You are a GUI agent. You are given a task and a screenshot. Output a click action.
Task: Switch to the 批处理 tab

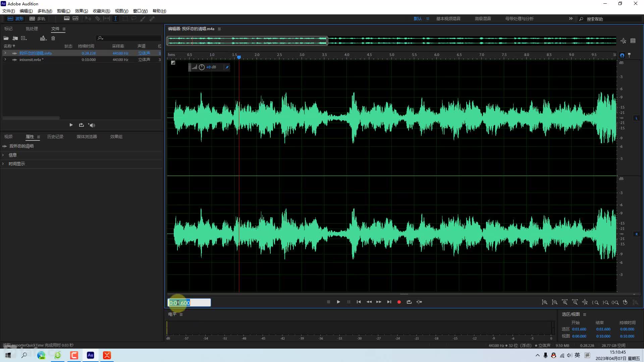pos(32,29)
